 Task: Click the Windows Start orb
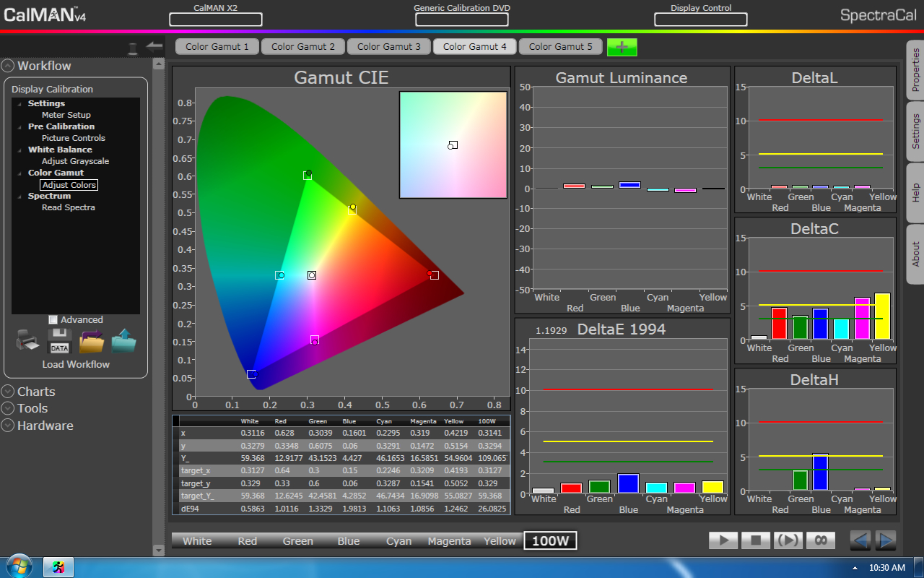tap(18, 567)
